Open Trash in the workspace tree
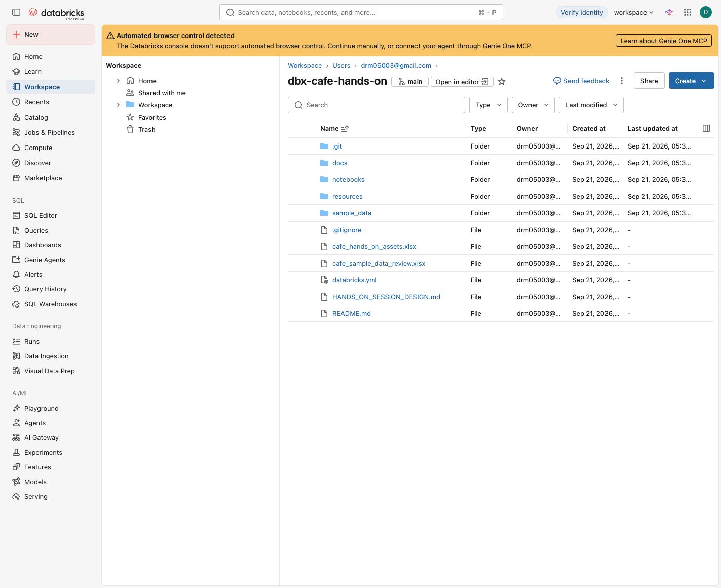The image size is (721, 588). [x=146, y=129]
